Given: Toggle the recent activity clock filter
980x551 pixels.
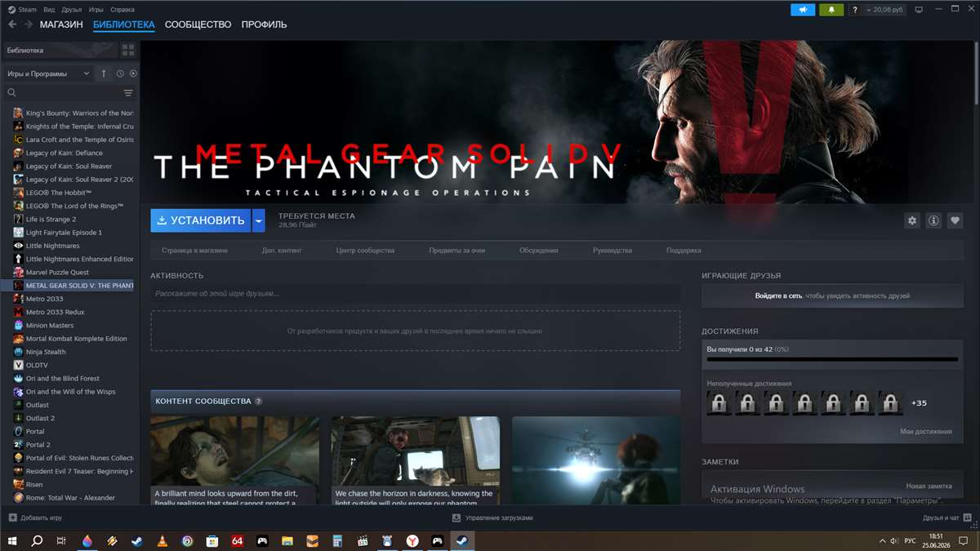Looking at the screenshot, I should click(120, 73).
